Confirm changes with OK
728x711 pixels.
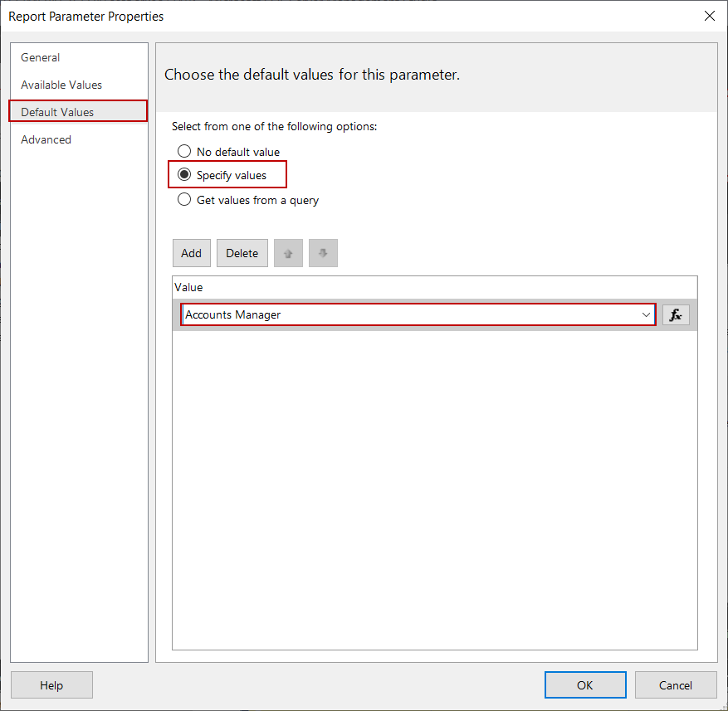pyautogui.click(x=585, y=684)
